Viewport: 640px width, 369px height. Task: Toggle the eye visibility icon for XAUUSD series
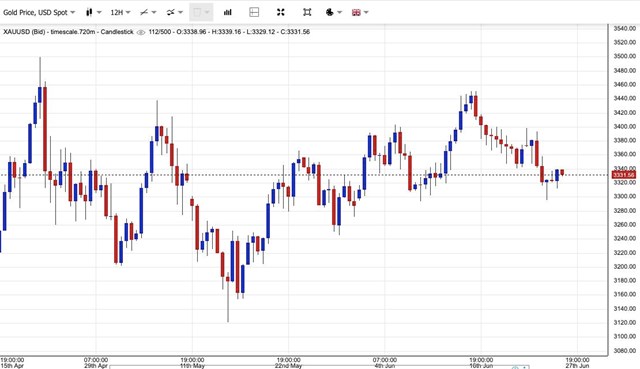141,32
